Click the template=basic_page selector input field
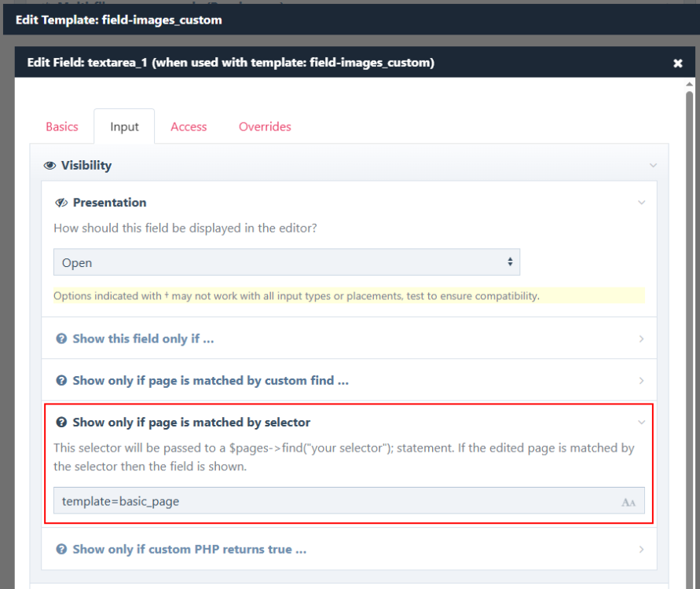The height and width of the screenshot is (589, 700). (x=330, y=501)
